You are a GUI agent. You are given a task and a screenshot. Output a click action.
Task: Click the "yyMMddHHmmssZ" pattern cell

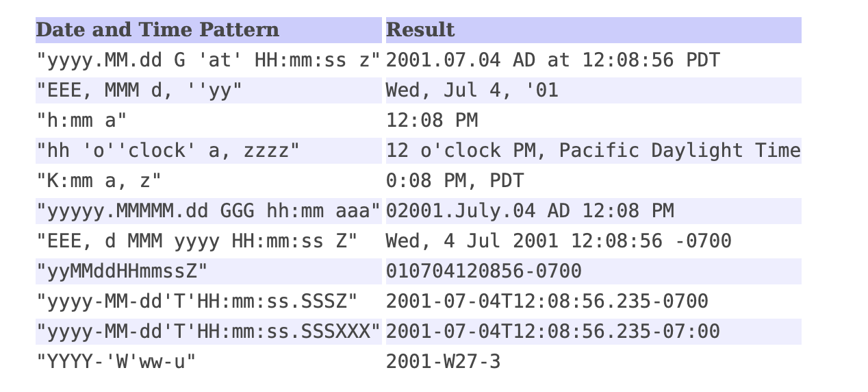[122, 271]
